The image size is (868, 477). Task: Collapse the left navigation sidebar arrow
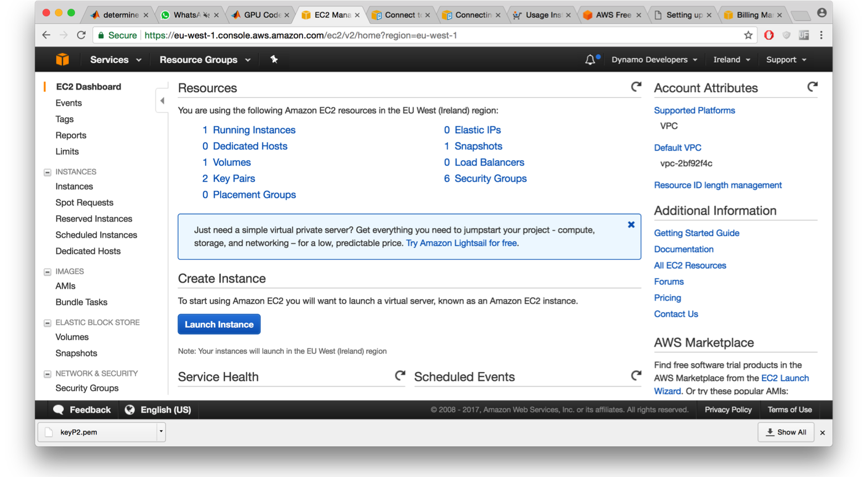162,101
